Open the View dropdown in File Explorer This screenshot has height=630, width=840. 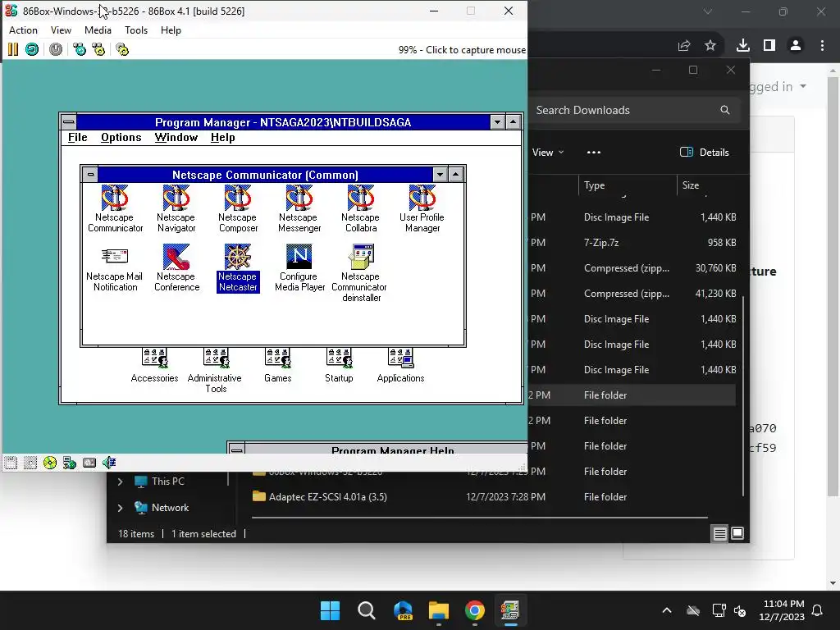tap(547, 152)
